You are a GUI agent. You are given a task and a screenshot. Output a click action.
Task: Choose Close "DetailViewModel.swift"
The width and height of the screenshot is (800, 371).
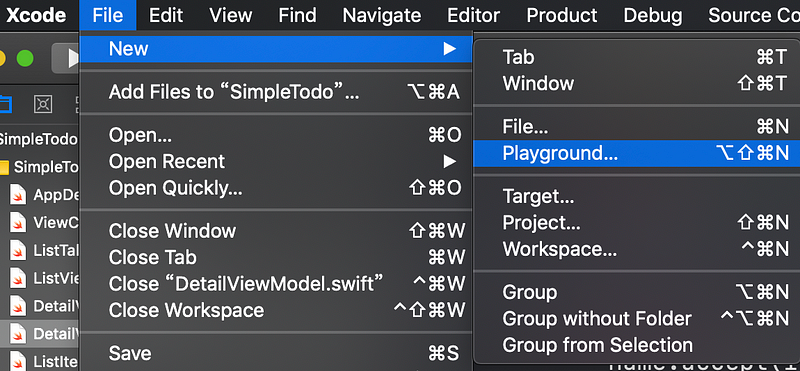276,284
